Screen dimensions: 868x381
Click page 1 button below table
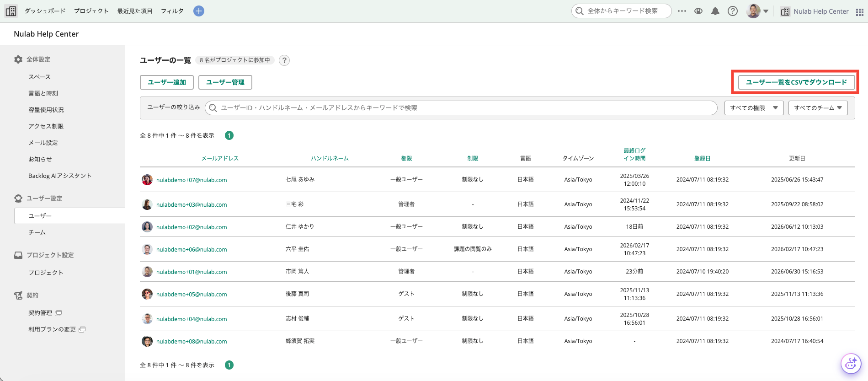[229, 365]
